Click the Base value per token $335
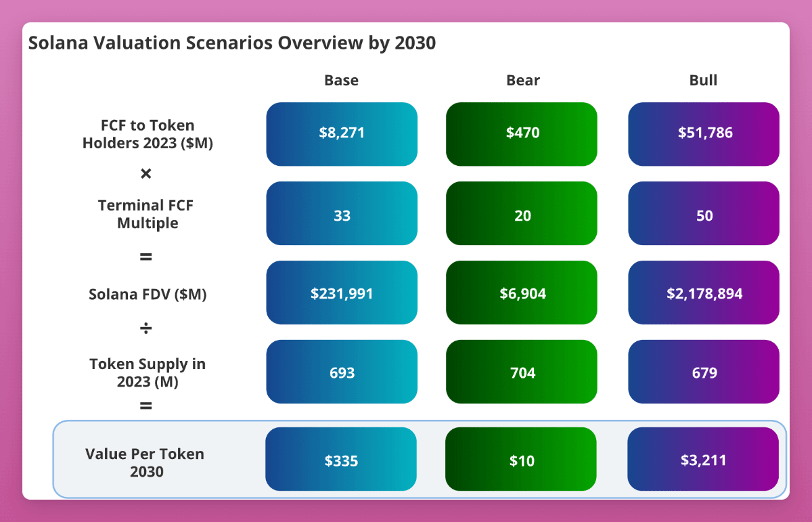 coord(341,459)
